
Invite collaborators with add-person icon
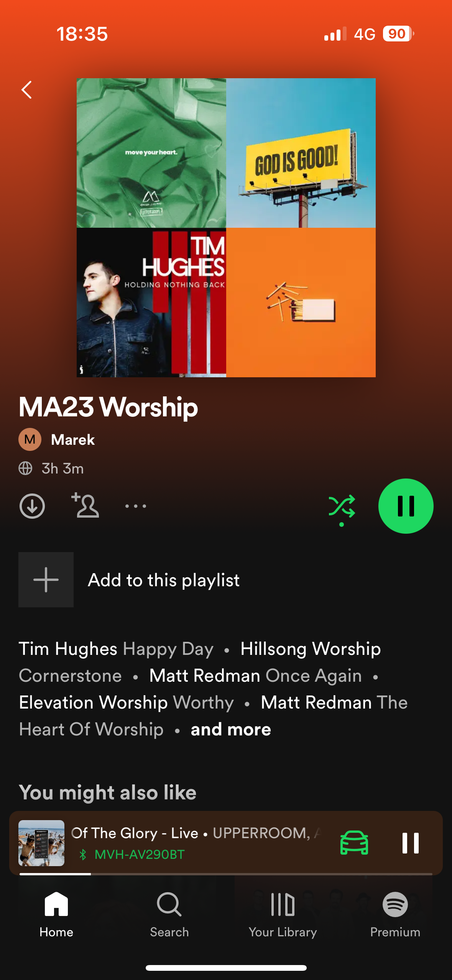pos(85,505)
